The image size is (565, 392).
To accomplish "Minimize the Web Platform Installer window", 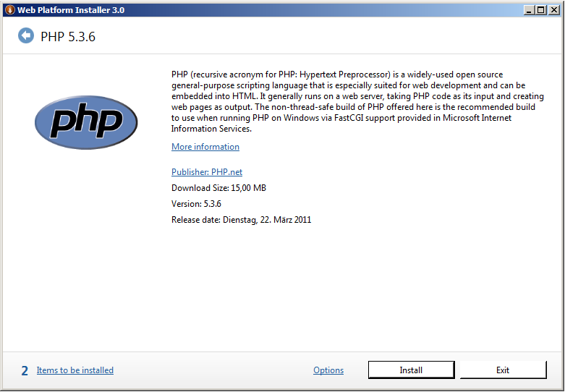I will (x=529, y=10).
